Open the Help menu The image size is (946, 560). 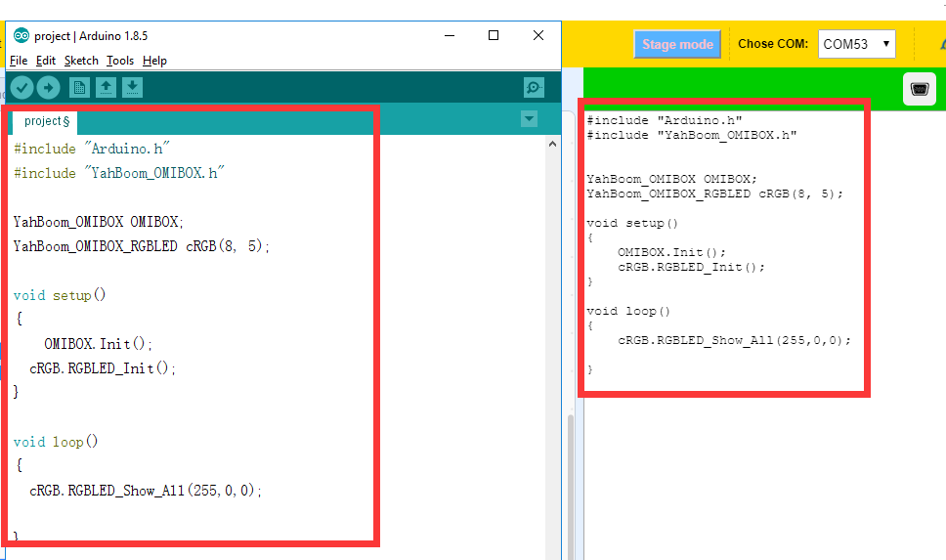[x=154, y=61]
